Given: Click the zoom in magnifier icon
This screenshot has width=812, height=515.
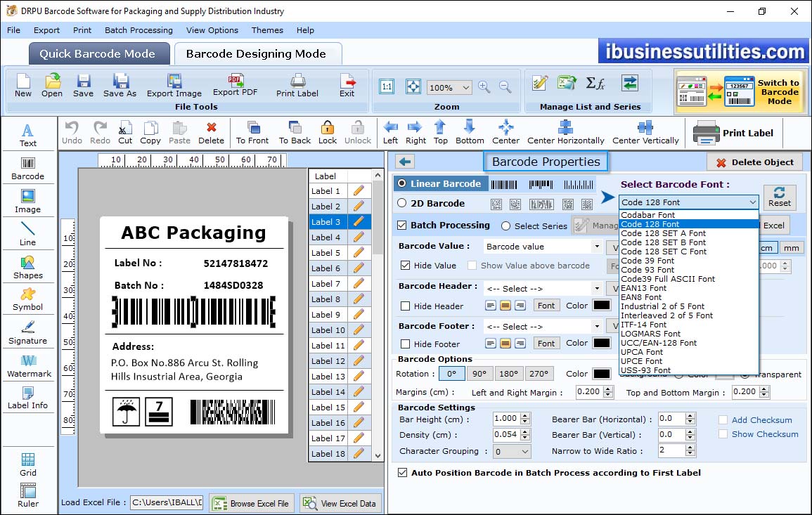Looking at the screenshot, I should coord(484,87).
